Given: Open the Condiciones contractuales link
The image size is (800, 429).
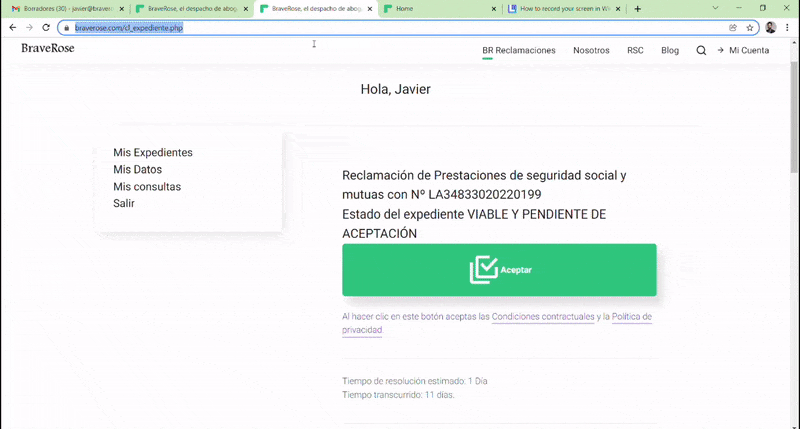Looking at the screenshot, I should [x=543, y=317].
